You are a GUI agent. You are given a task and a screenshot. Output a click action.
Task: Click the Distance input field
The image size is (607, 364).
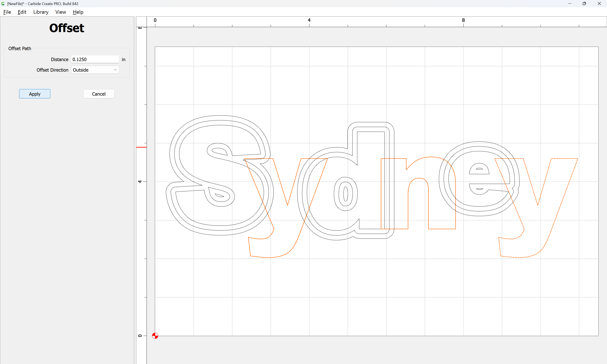(95, 59)
